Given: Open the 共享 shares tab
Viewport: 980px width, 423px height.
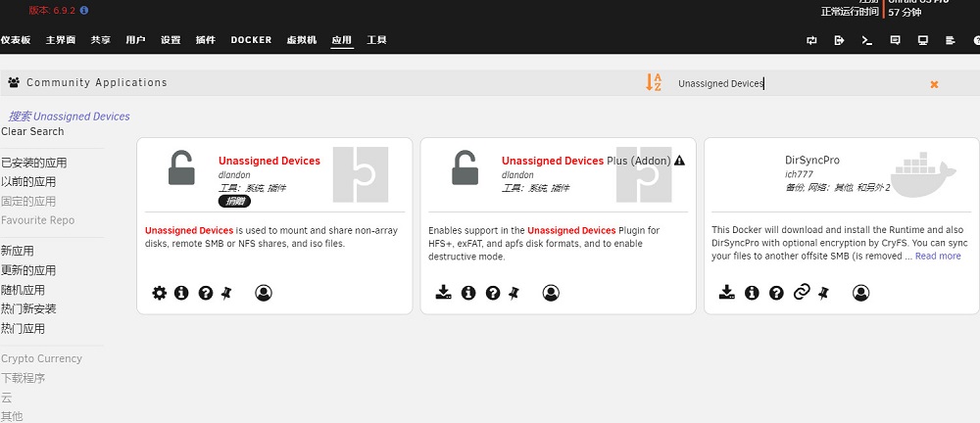Looking at the screenshot, I should point(101,40).
